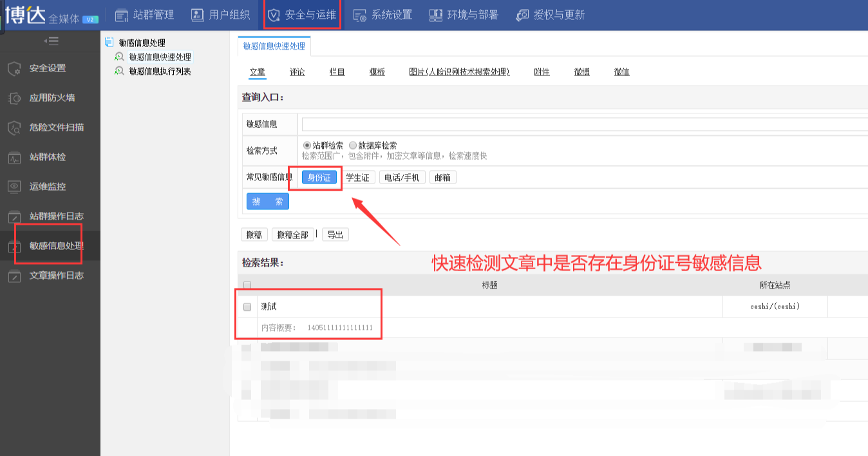Select 敏感信息执行列表 in the tree
Viewport: 868px width, 456px height.
(x=160, y=71)
